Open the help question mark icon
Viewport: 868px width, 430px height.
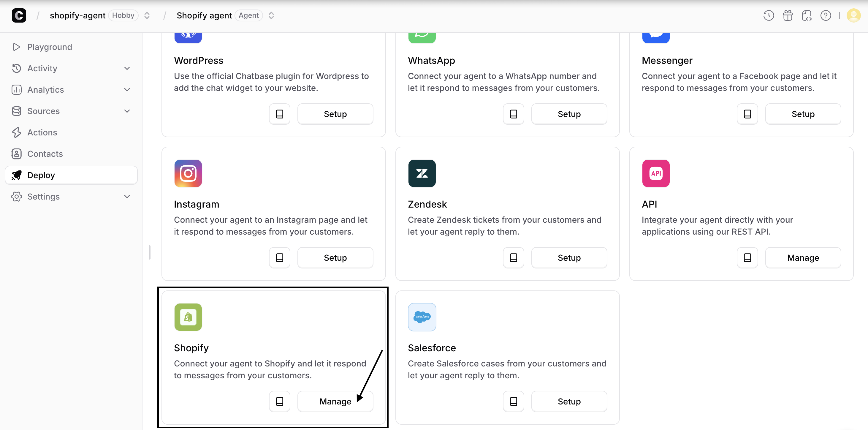click(x=825, y=15)
